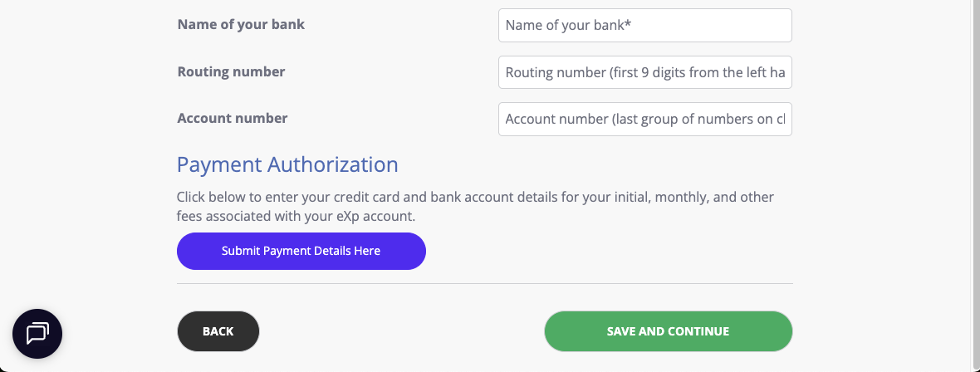The height and width of the screenshot is (372, 980).
Task: Click the 'fees associated with your eXp account' text
Action: click(295, 216)
